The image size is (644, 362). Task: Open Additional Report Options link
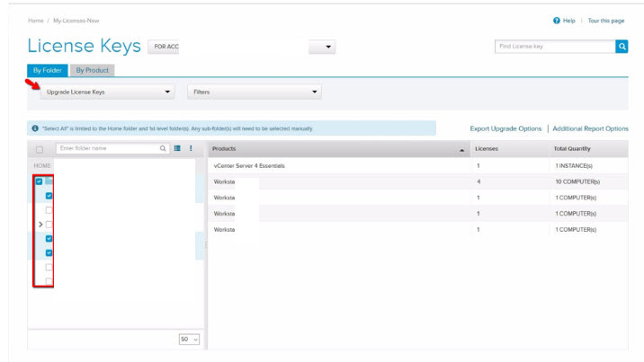[590, 128]
